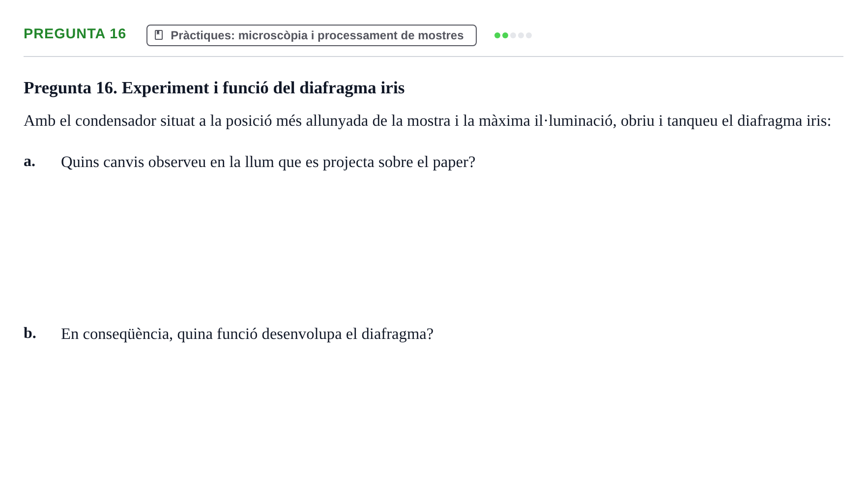Screen dimensions: 867x504
Task: Click the green 'PREGUNTA 16' header label
Action: coord(75,34)
